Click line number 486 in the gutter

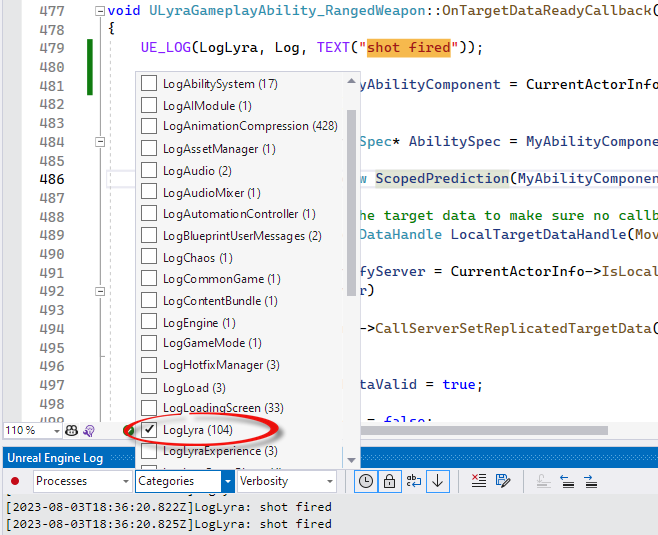coord(52,180)
